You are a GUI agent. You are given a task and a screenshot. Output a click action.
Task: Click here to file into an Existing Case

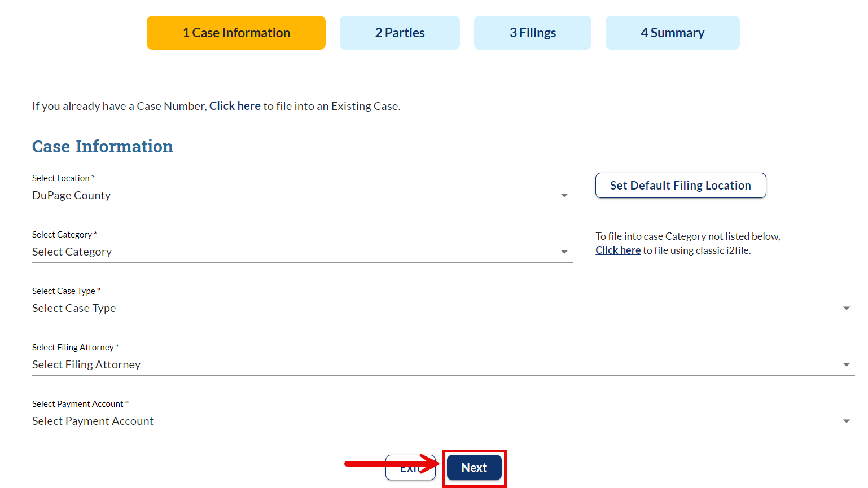[235, 105]
